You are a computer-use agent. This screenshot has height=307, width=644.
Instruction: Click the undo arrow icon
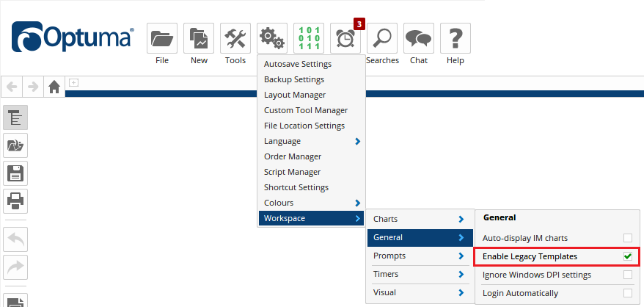(15, 239)
